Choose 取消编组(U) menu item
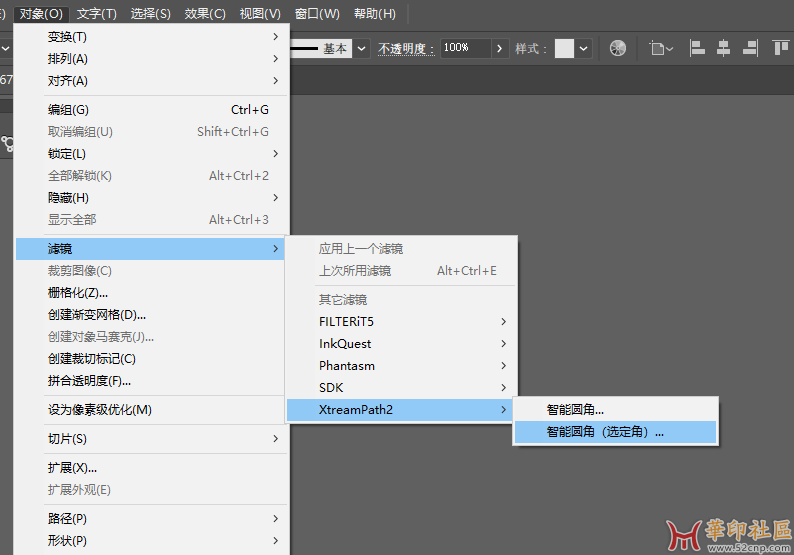 pyautogui.click(x=150, y=132)
